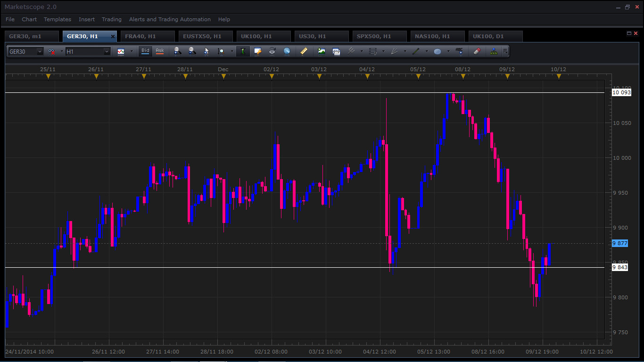Click the 25/11 day marker triangle

coord(48,76)
